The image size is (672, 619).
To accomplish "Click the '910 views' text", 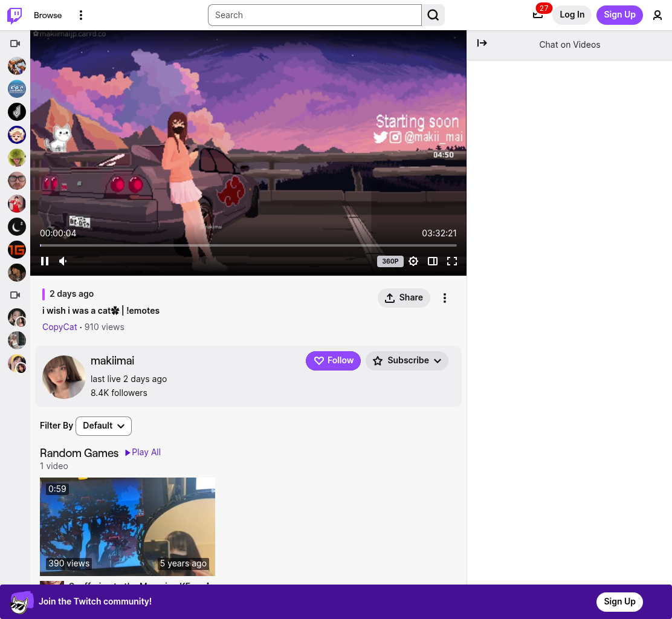I will tap(104, 327).
